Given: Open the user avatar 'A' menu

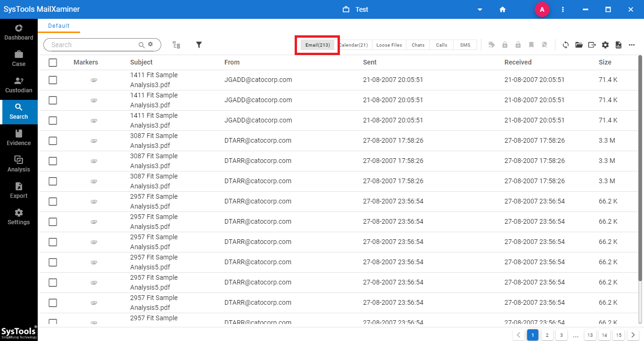Looking at the screenshot, I should click(x=542, y=9).
